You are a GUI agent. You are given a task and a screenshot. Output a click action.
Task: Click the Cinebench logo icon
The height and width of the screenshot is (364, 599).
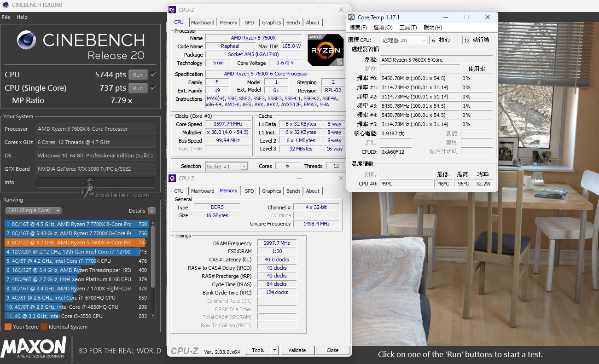pyautogui.click(x=26, y=40)
